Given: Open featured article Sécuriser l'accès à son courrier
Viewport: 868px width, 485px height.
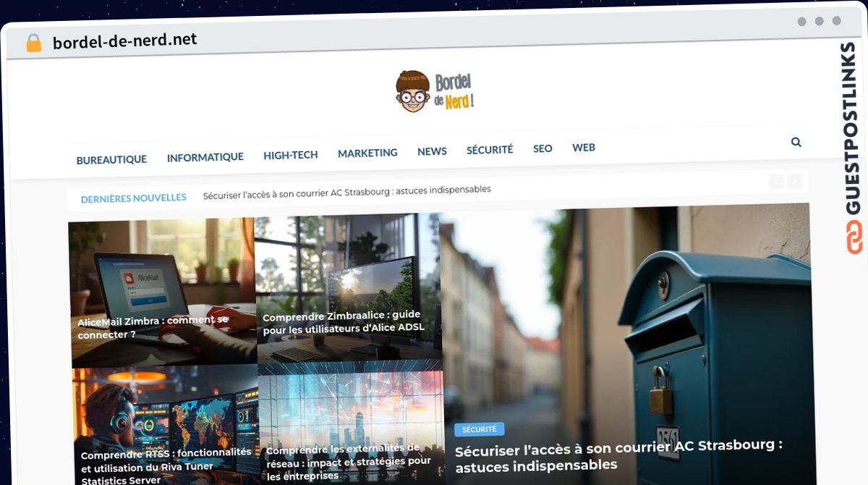Looking at the screenshot, I should pos(618,455).
